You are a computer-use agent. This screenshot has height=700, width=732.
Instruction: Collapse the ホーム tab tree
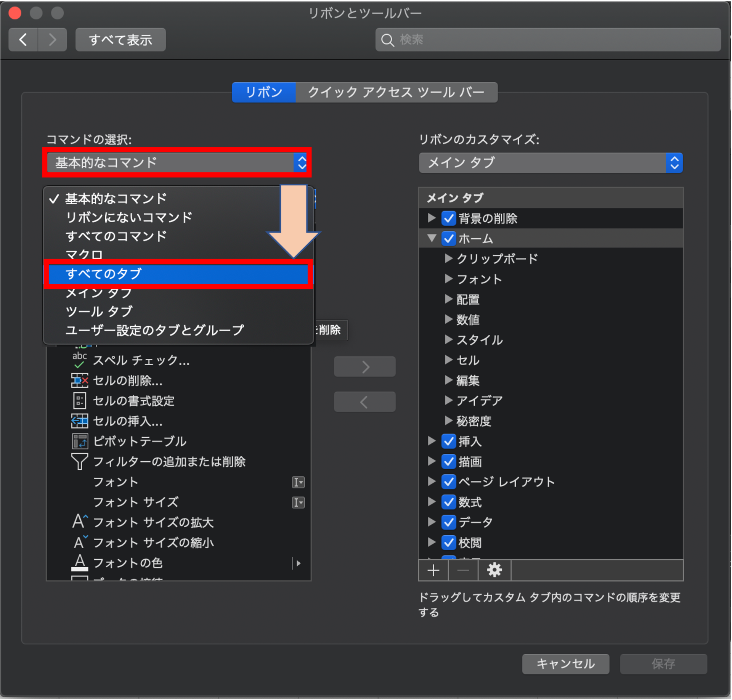tap(432, 238)
